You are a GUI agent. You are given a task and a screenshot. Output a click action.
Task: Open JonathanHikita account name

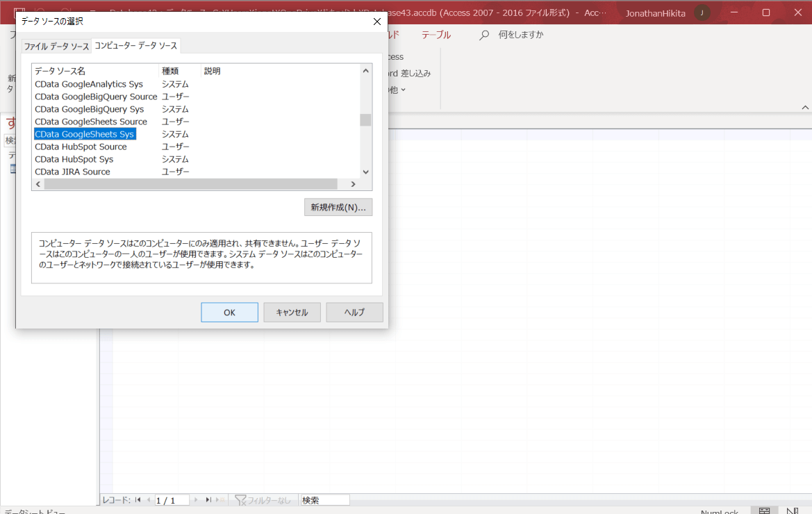pyautogui.click(x=655, y=13)
